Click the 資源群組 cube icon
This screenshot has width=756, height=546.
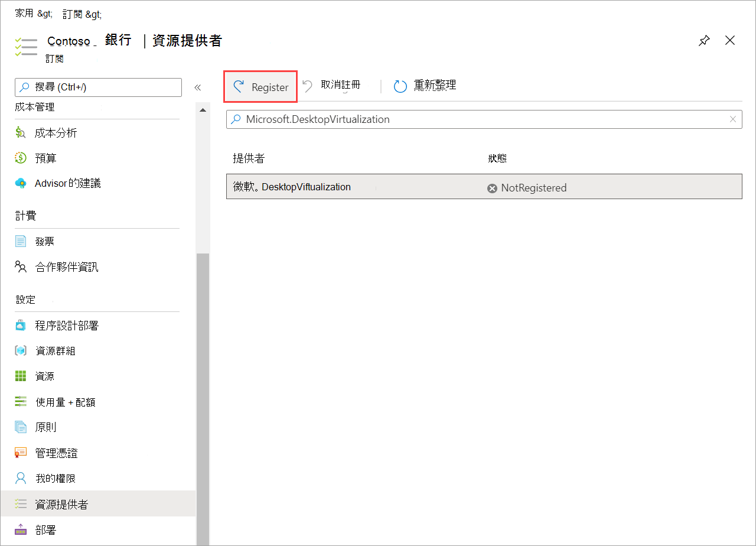tap(21, 351)
